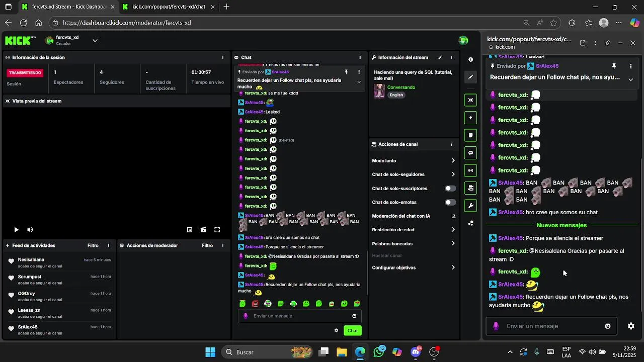
Task: Edit stream information with pencil icon
Action: [x=440, y=57]
